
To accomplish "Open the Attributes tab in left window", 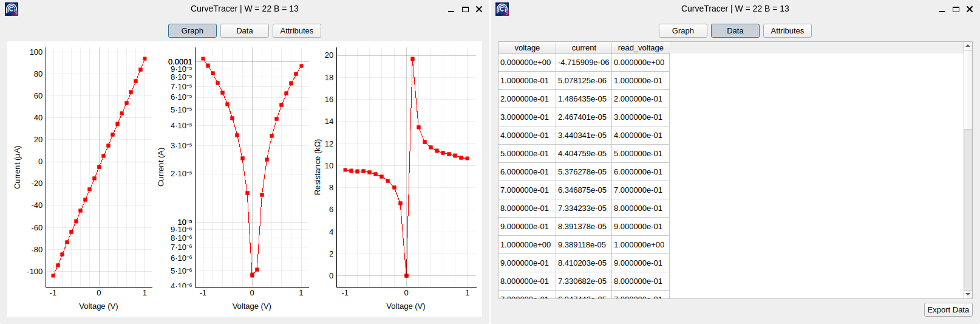I will 297,31.
